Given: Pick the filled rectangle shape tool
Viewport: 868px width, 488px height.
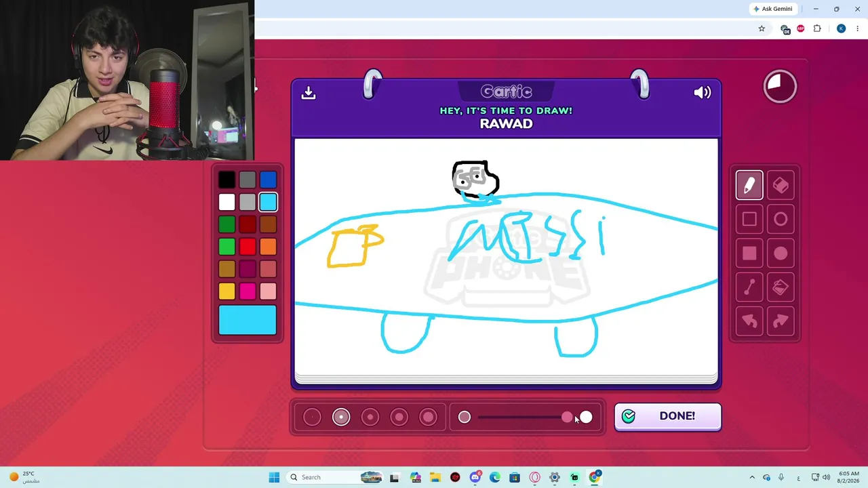Looking at the screenshot, I should (x=749, y=253).
